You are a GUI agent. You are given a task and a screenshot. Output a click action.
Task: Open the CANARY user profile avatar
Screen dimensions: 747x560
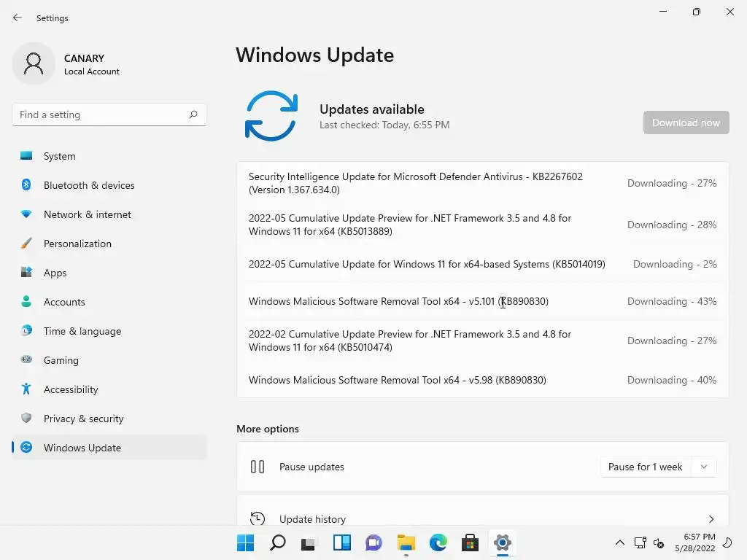pos(34,64)
